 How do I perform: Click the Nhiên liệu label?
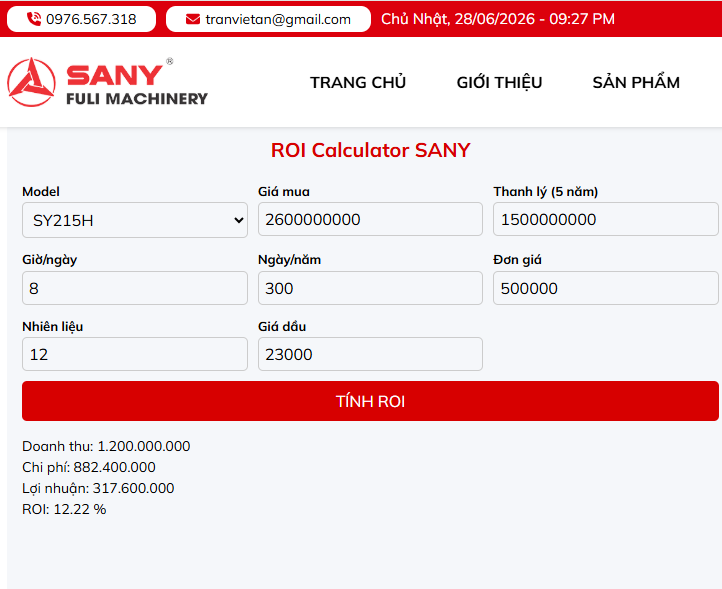tap(52, 327)
